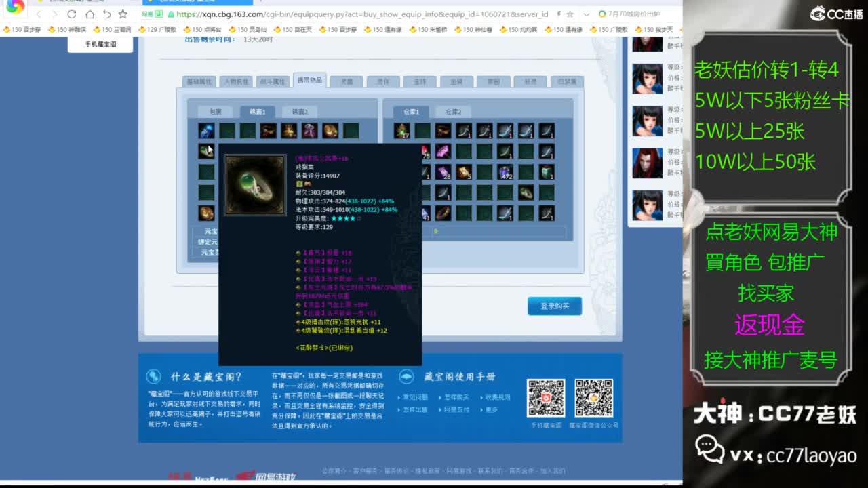Open the 收费规则 link
Viewport: 868px width, 488px height.
tap(498, 397)
